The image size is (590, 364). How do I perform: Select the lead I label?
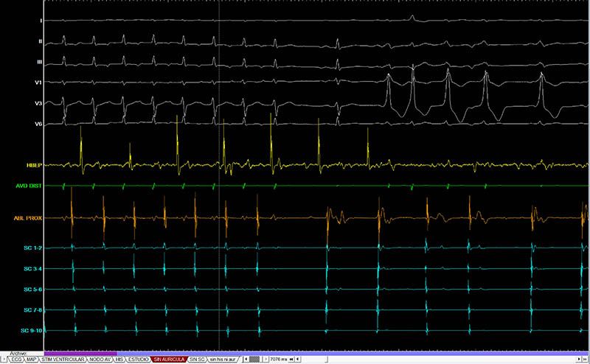(x=40, y=21)
